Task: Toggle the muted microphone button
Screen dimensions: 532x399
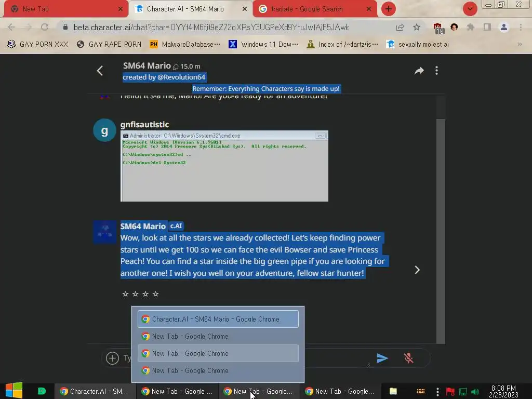Action: (408, 358)
